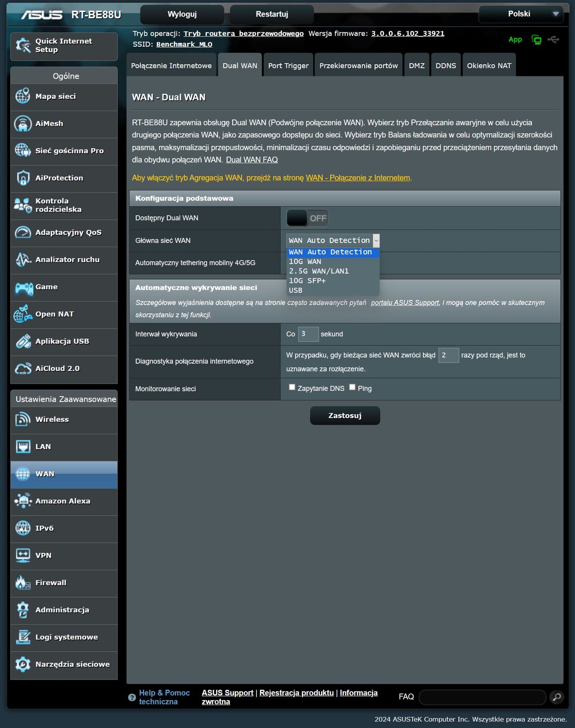Click the network clients status icon in header

coord(536,40)
